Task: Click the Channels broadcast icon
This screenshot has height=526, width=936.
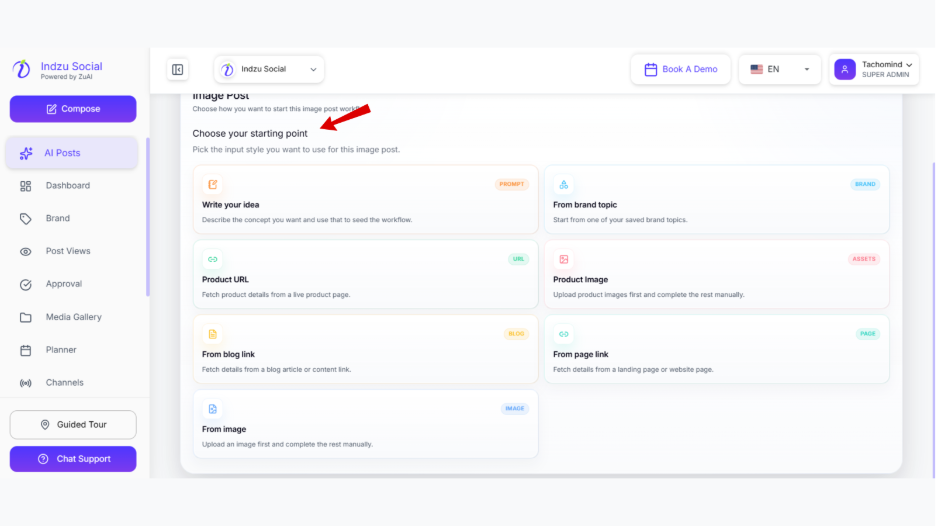Action: click(26, 383)
